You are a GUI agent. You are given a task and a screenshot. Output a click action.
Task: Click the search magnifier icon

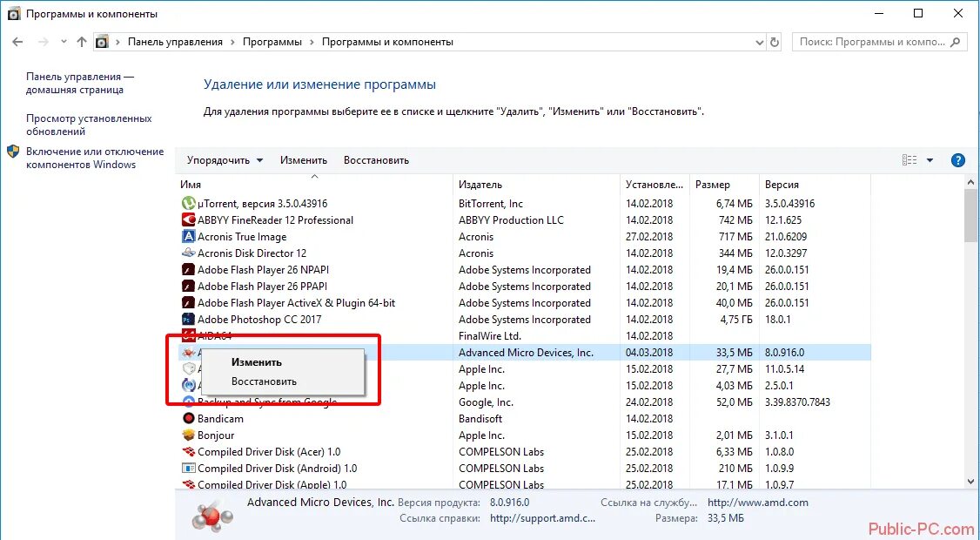(x=955, y=42)
